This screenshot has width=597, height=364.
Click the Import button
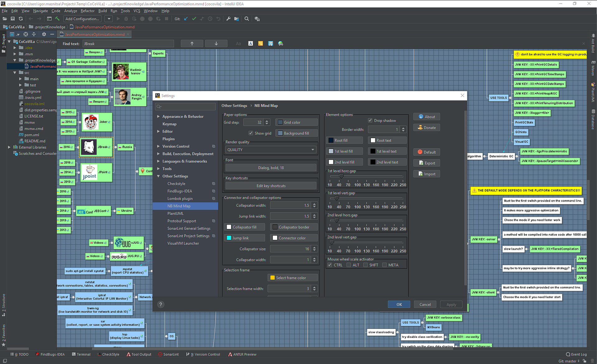[x=427, y=174]
